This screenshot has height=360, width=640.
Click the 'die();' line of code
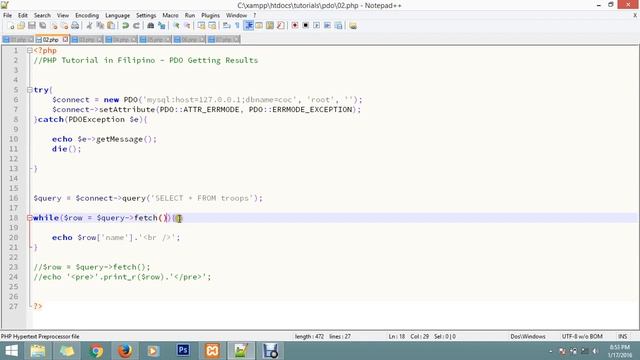coord(67,149)
